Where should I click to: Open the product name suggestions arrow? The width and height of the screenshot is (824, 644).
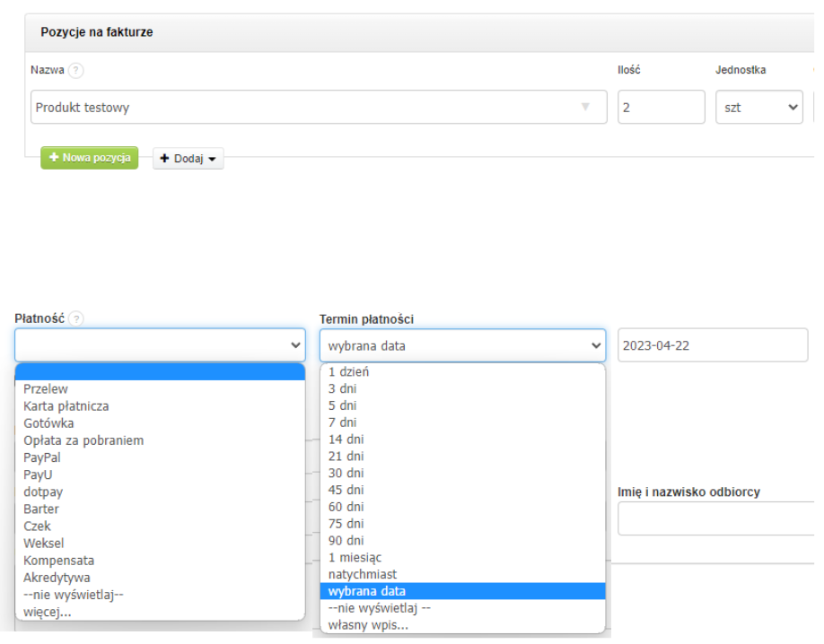point(585,107)
